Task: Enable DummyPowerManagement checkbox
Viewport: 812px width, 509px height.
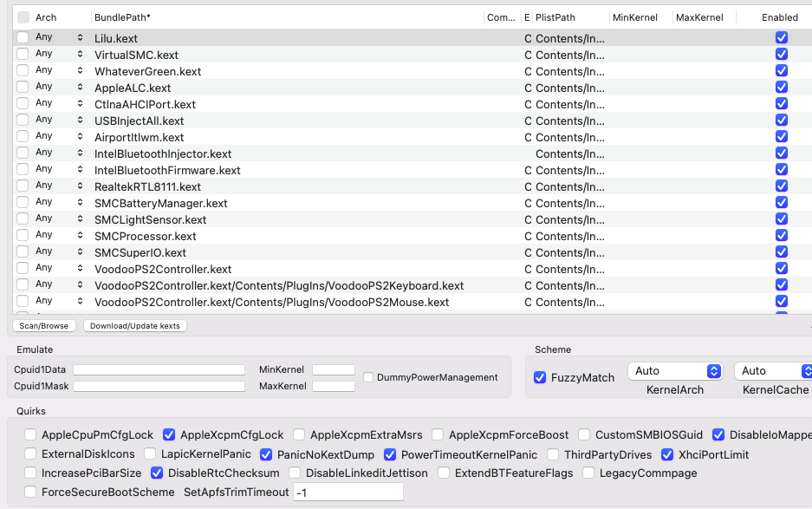Action: click(x=368, y=377)
